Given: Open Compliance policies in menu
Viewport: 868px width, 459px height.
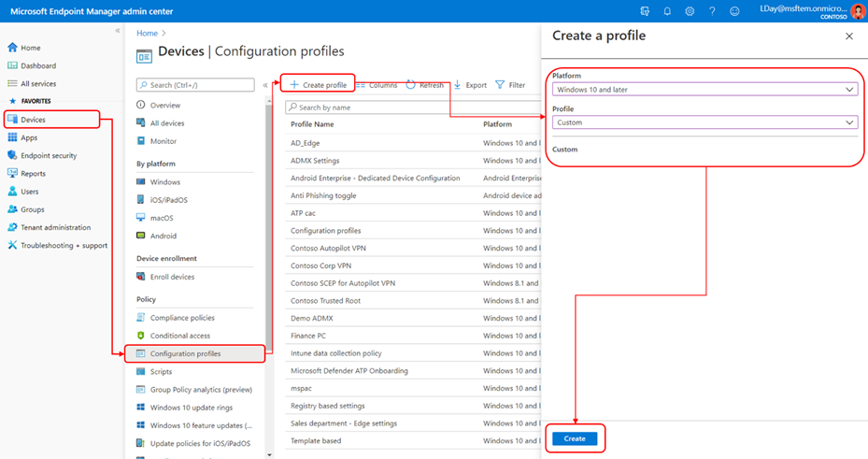Looking at the screenshot, I should click(x=182, y=318).
